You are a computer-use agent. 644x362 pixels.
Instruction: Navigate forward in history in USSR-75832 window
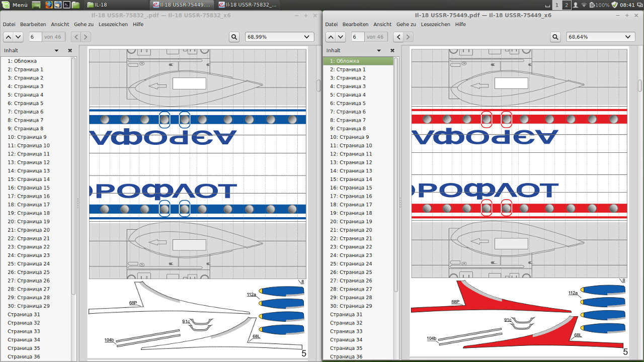tap(86, 37)
